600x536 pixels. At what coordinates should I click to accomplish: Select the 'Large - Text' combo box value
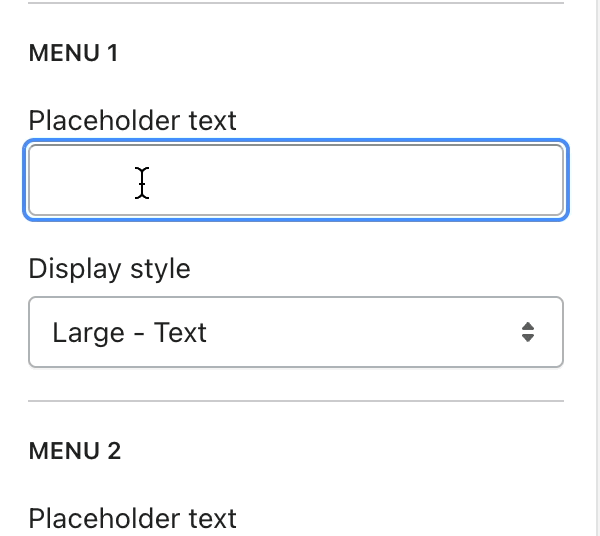pyautogui.click(x=130, y=332)
